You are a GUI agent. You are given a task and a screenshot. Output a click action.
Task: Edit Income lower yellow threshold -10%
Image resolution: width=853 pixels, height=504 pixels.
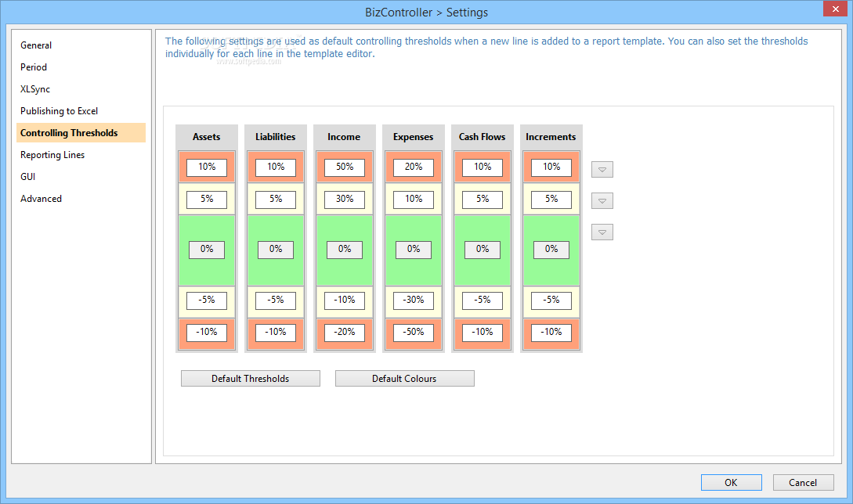pos(345,301)
